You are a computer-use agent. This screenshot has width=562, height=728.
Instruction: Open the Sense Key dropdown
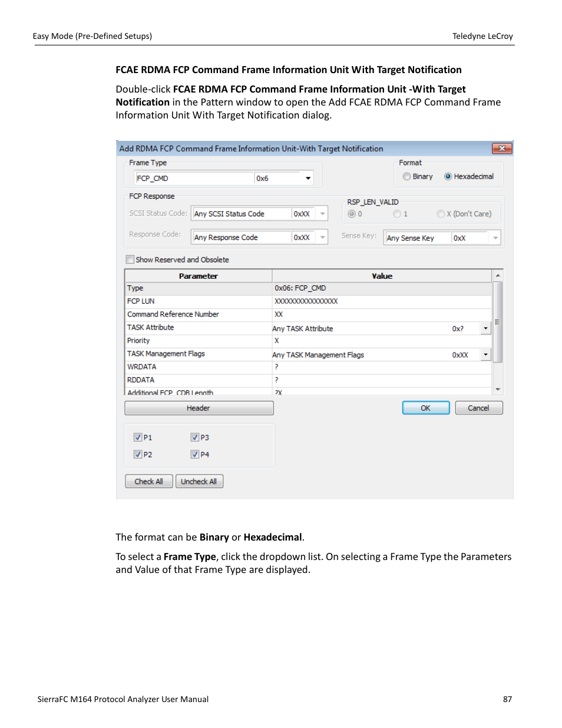[x=495, y=238]
